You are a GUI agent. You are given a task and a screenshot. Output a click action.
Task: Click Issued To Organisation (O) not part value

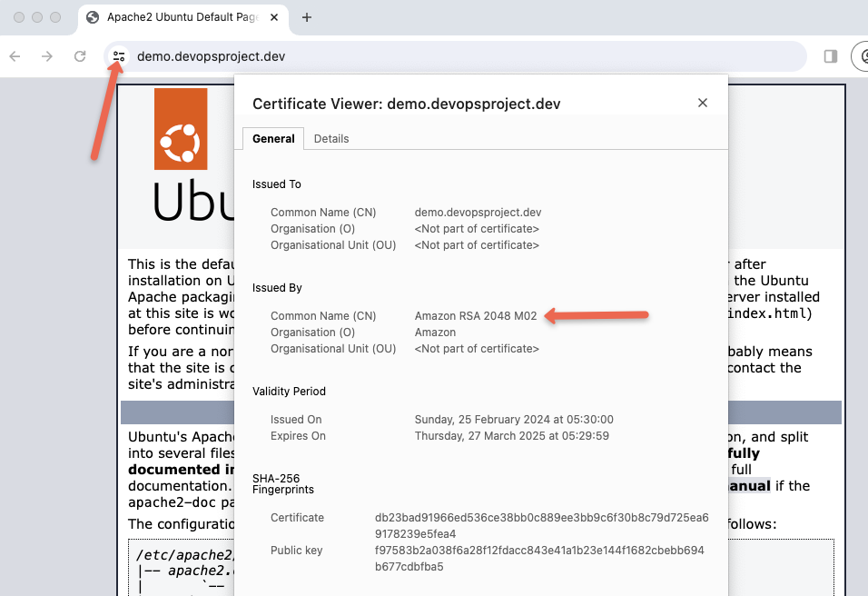coord(477,229)
